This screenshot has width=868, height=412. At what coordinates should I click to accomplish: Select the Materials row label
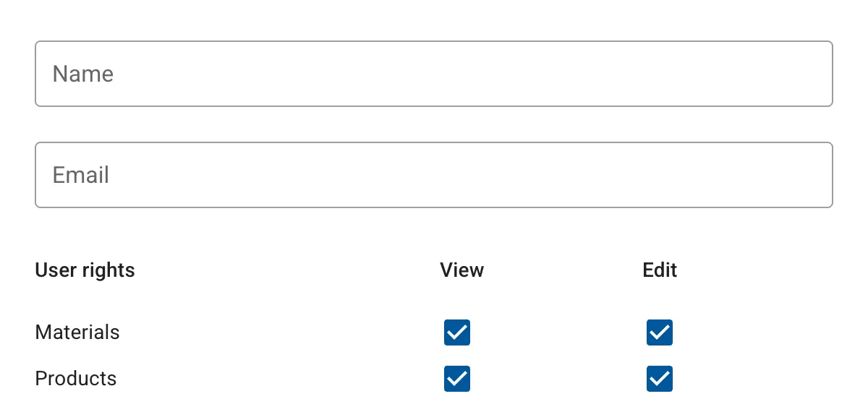point(77,332)
